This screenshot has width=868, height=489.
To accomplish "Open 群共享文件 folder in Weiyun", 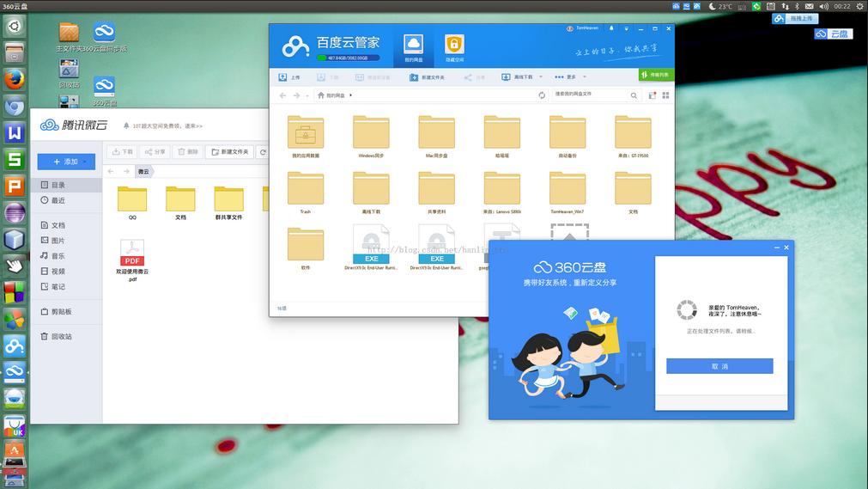I will [x=228, y=203].
